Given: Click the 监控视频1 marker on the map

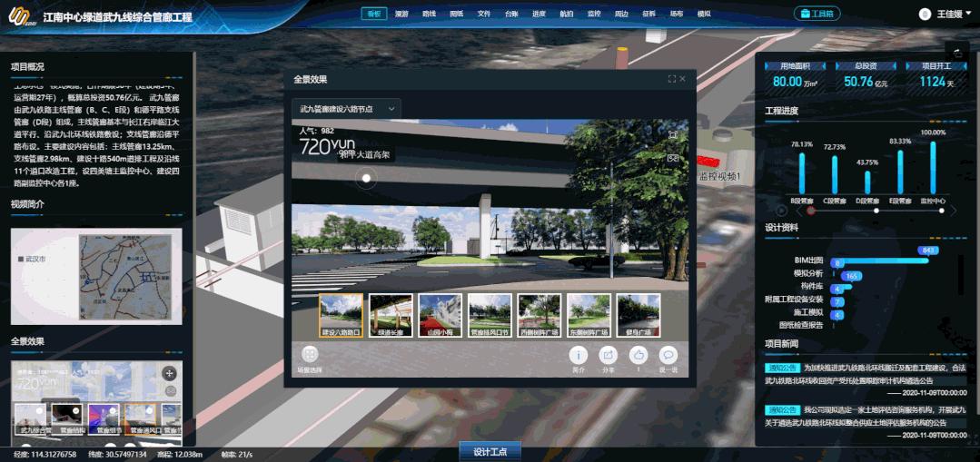Looking at the screenshot, I should (719, 176).
